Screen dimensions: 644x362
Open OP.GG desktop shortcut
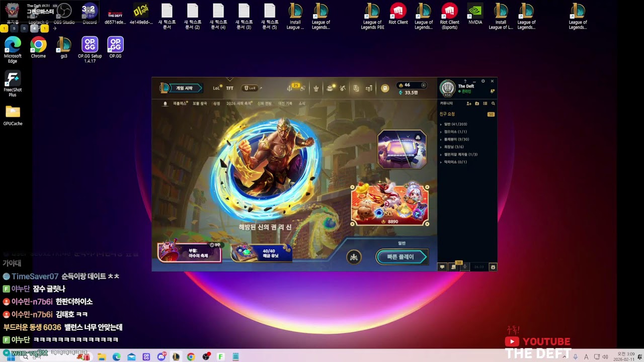pos(115,48)
